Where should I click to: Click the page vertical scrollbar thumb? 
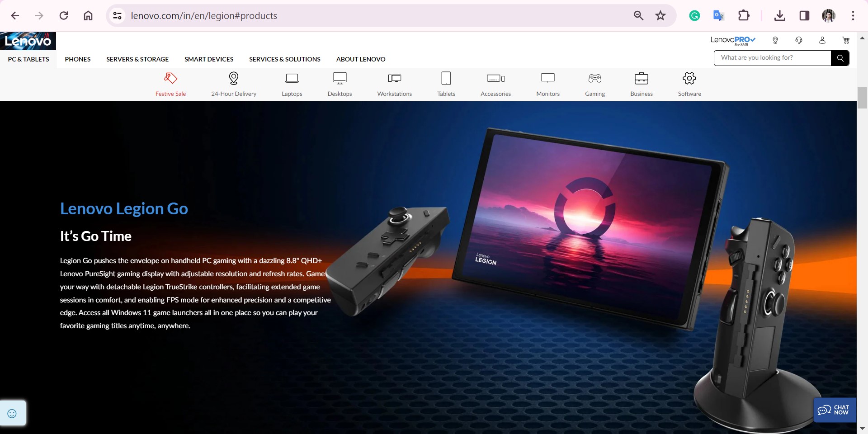(862, 98)
